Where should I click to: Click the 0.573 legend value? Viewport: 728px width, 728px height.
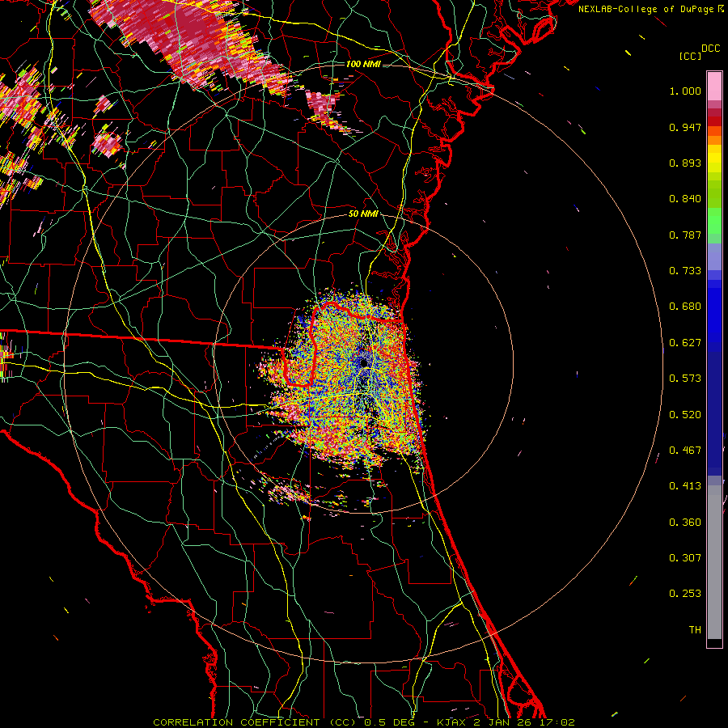(x=685, y=379)
